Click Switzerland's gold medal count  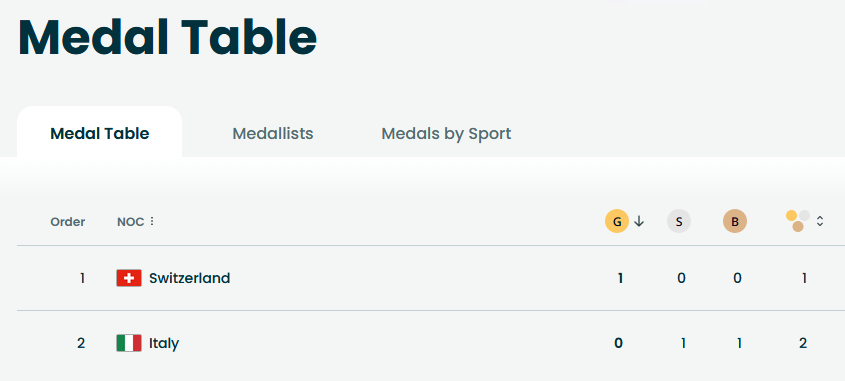coord(620,278)
